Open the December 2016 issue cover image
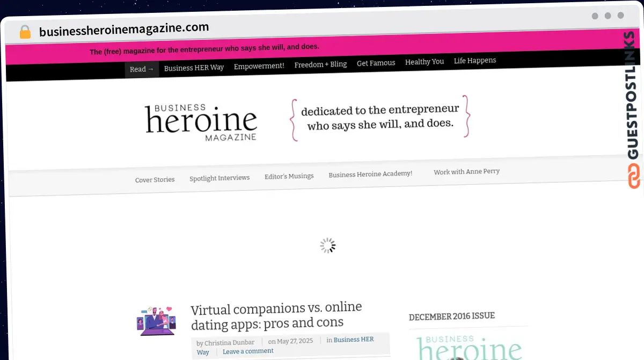This screenshot has width=644, height=360. click(470, 347)
